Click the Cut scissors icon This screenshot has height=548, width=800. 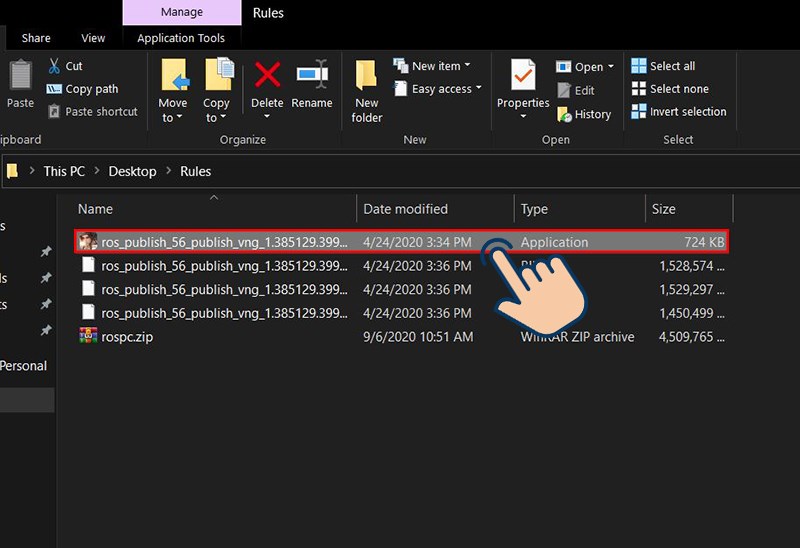point(53,66)
